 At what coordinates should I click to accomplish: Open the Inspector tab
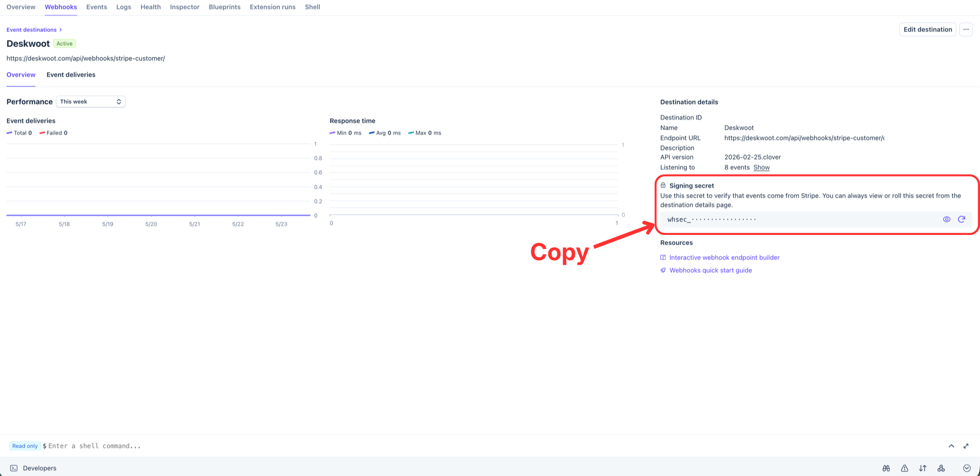click(x=185, y=7)
